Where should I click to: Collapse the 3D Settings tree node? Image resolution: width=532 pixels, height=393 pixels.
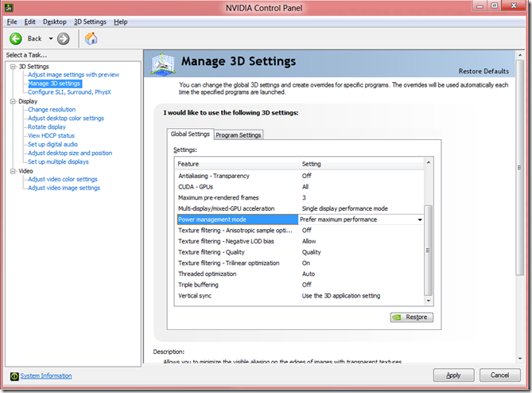click(13, 67)
